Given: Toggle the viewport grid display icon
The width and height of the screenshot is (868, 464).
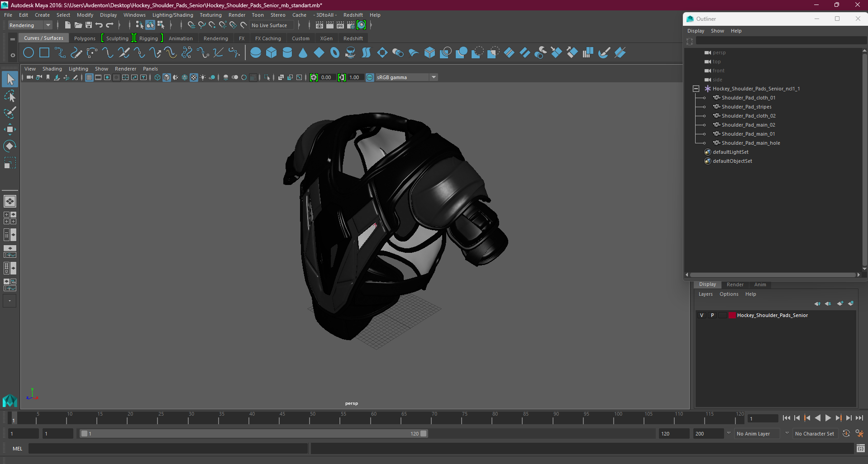Looking at the screenshot, I should (x=89, y=77).
